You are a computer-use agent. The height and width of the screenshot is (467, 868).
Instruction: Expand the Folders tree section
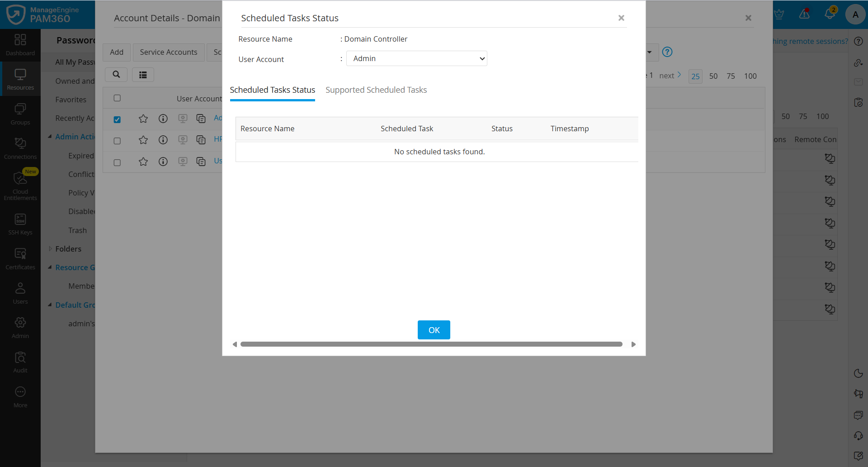click(x=50, y=248)
